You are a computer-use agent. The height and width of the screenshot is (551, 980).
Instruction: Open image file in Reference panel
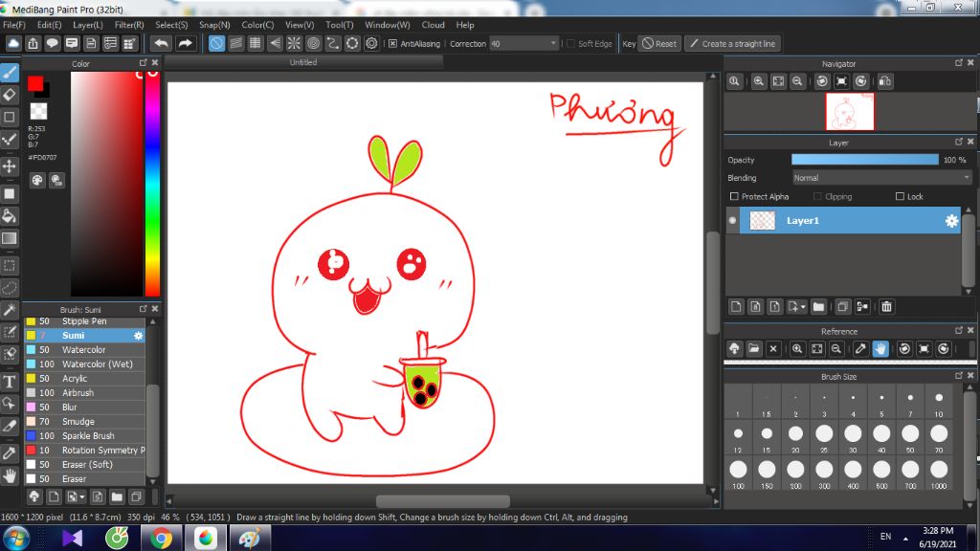tap(754, 348)
